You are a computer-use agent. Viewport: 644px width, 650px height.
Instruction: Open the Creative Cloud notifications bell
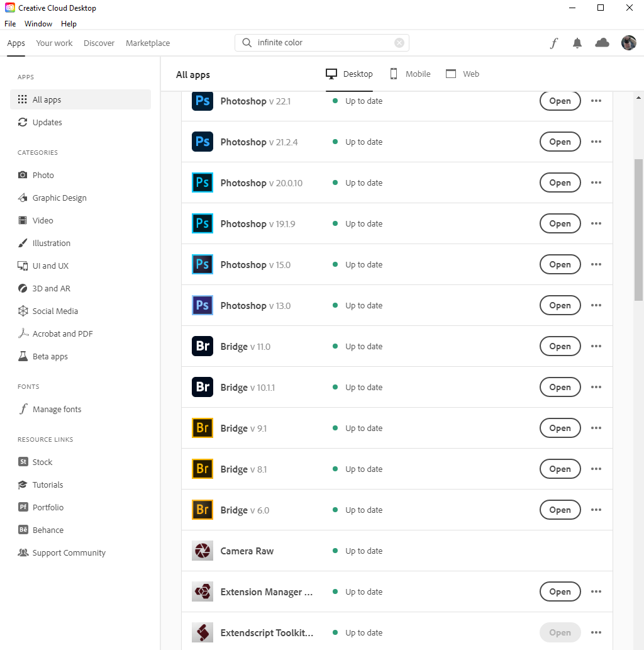tap(577, 43)
